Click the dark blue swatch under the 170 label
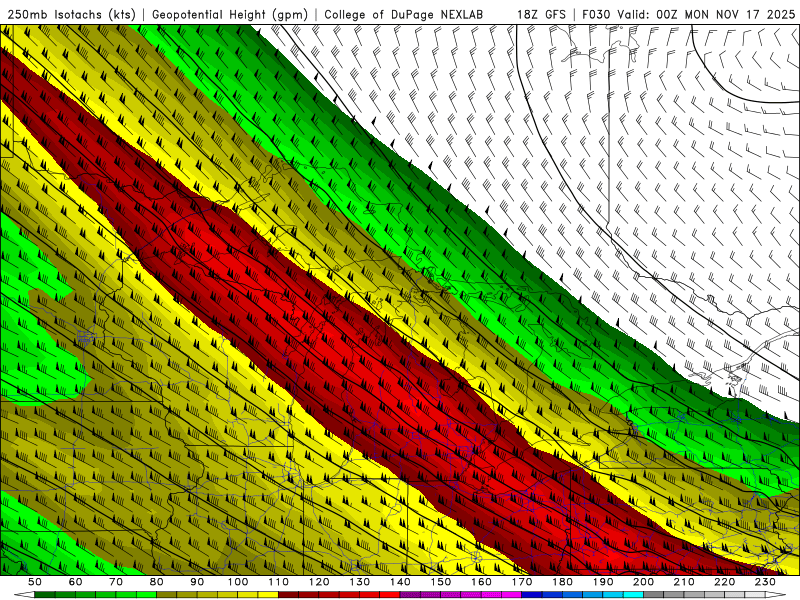The width and height of the screenshot is (800, 600). click(532, 595)
